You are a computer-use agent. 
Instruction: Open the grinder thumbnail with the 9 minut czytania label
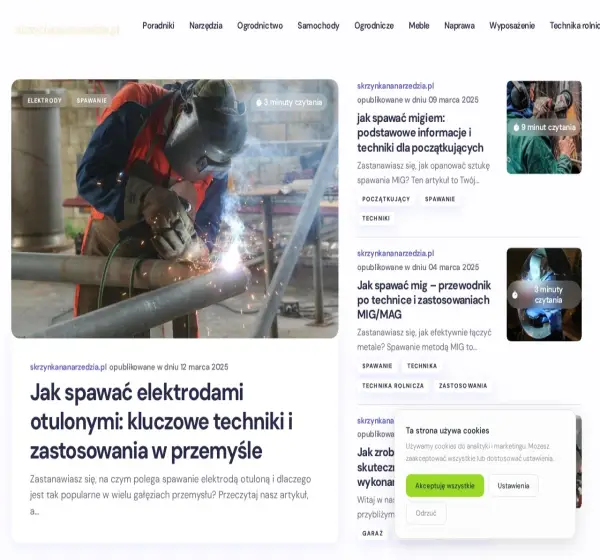544,127
